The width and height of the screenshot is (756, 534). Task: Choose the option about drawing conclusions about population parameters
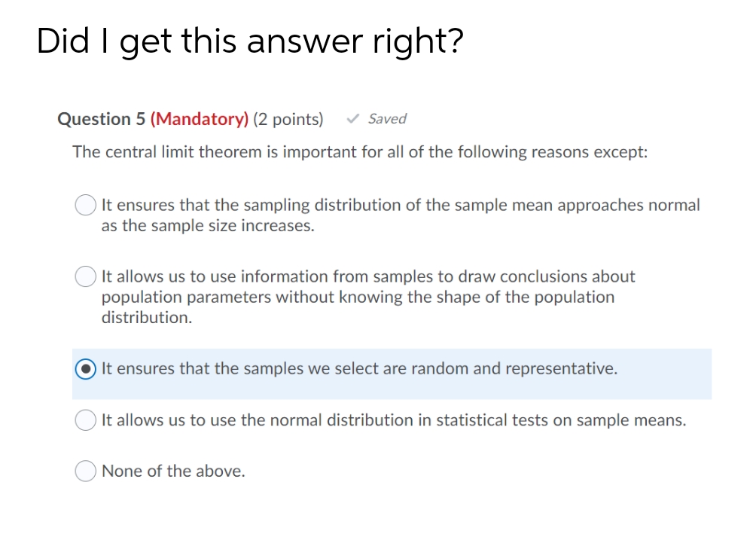(x=85, y=276)
